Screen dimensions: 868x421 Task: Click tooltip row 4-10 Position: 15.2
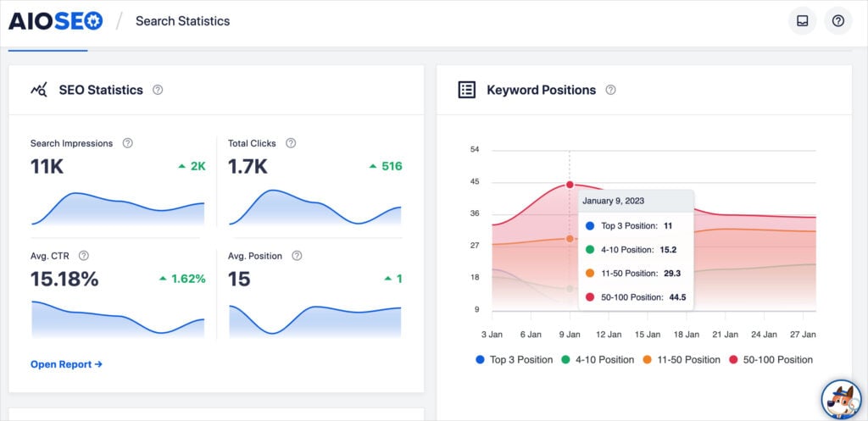coord(631,250)
